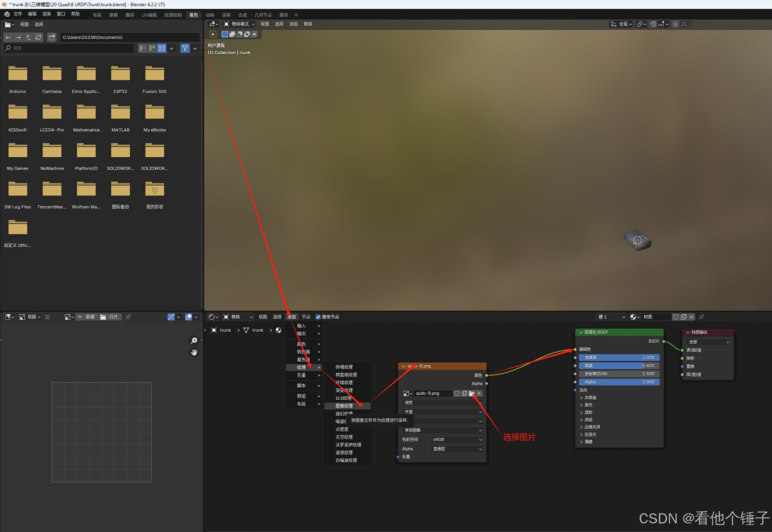Click the 打开 button in image editor
This screenshot has width=772, height=532.
pyautogui.click(x=110, y=317)
